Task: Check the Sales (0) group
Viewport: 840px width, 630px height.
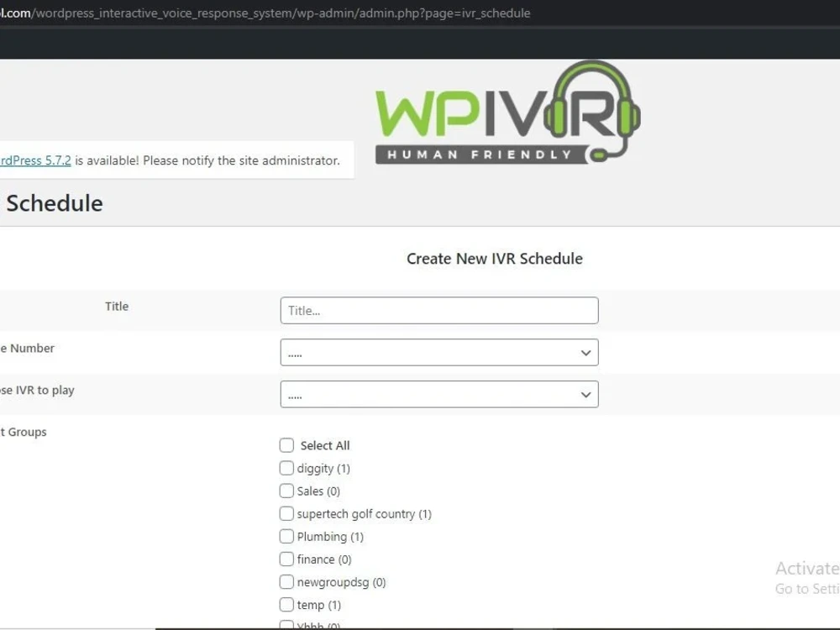Action: tap(286, 491)
